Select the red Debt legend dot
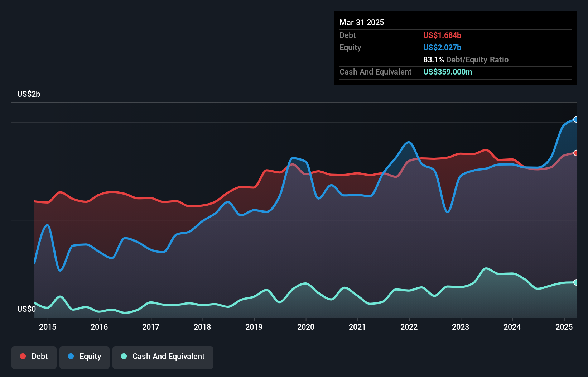This screenshot has height=377, width=588. (x=22, y=356)
